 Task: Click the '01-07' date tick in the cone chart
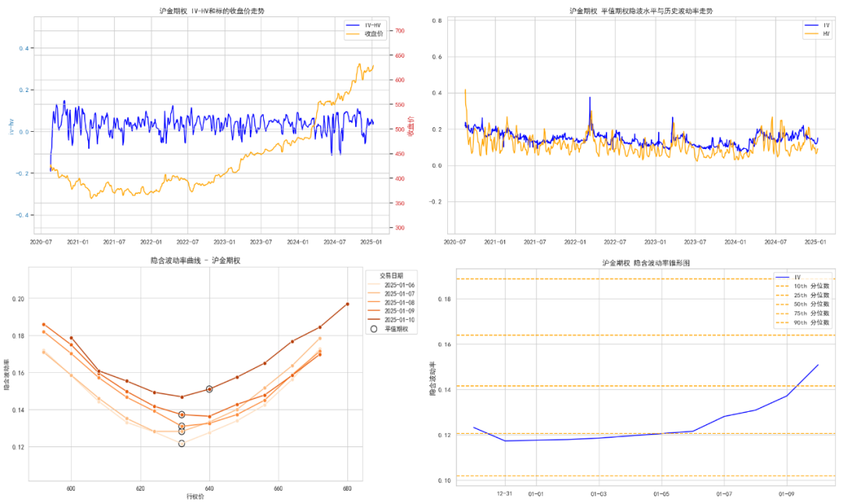(x=724, y=494)
